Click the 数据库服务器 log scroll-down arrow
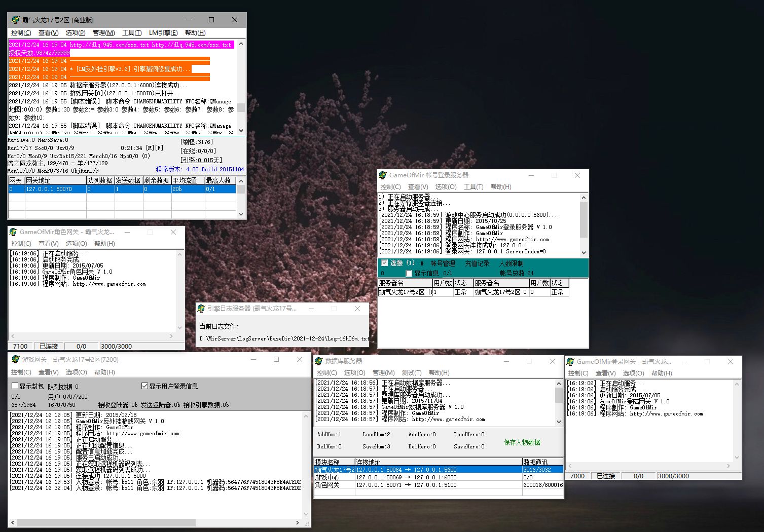 pos(559,422)
